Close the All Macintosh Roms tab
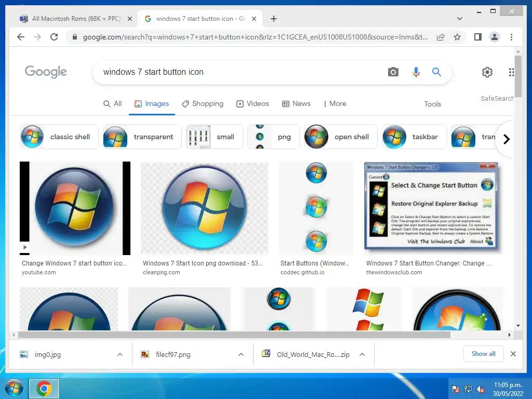Viewport: 532px width, 399px height. coord(129,19)
